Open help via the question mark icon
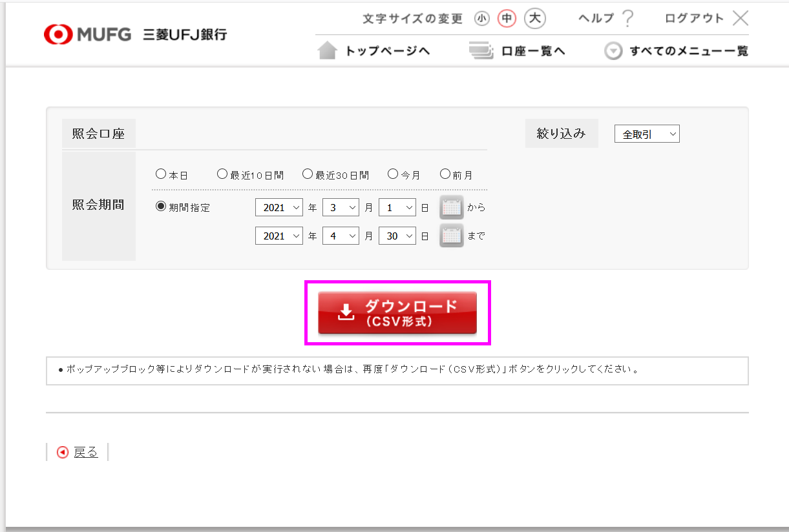 click(x=627, y=19)
